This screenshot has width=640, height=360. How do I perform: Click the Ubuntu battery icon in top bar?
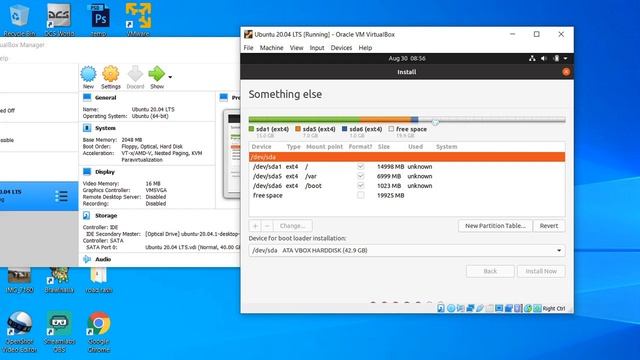point(556,58)
